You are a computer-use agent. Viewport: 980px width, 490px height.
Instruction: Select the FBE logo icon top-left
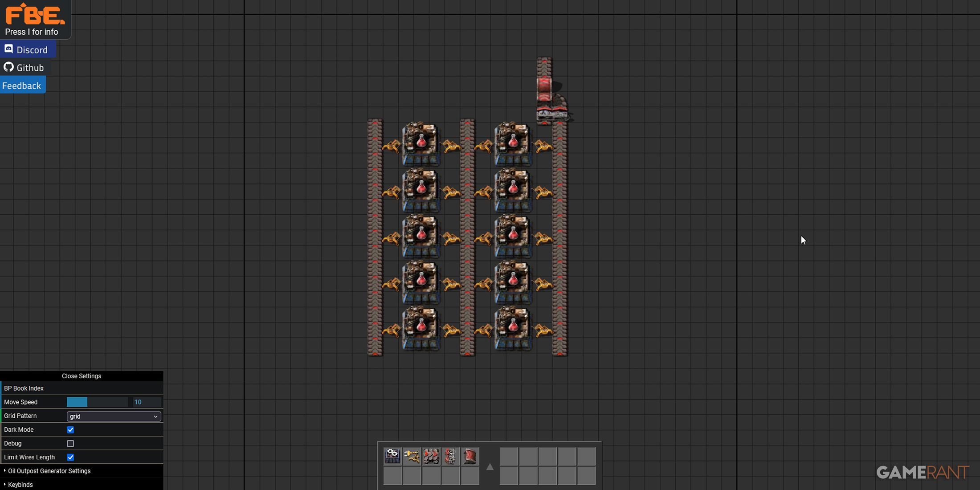tap(34, 14)
